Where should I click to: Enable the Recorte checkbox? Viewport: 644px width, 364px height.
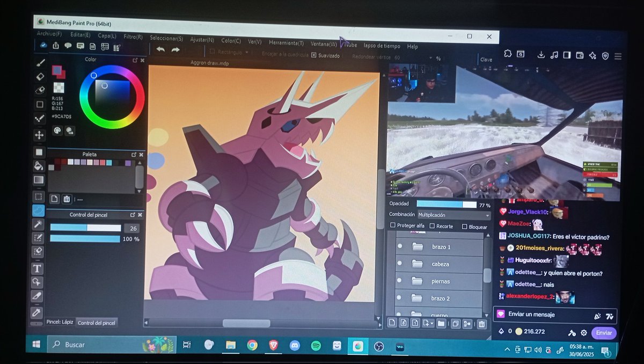pyautogui.click(x=432, y=227)
